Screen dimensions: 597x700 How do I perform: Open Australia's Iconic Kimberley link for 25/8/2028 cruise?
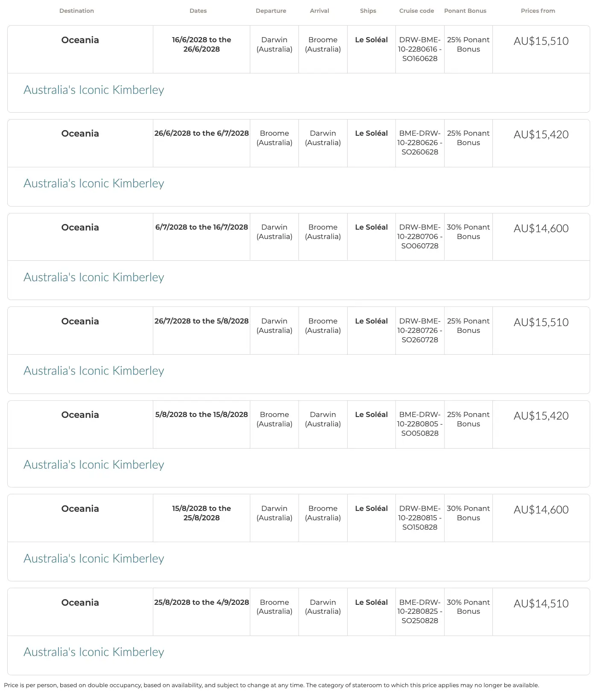[x=94, y=652]
